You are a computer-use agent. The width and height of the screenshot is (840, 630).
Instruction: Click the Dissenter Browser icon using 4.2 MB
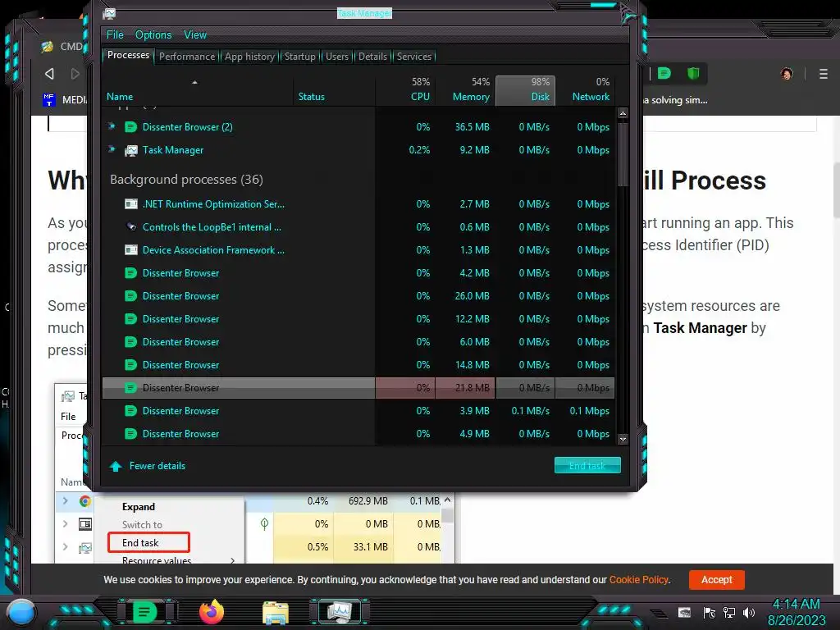tap(130, 272)
